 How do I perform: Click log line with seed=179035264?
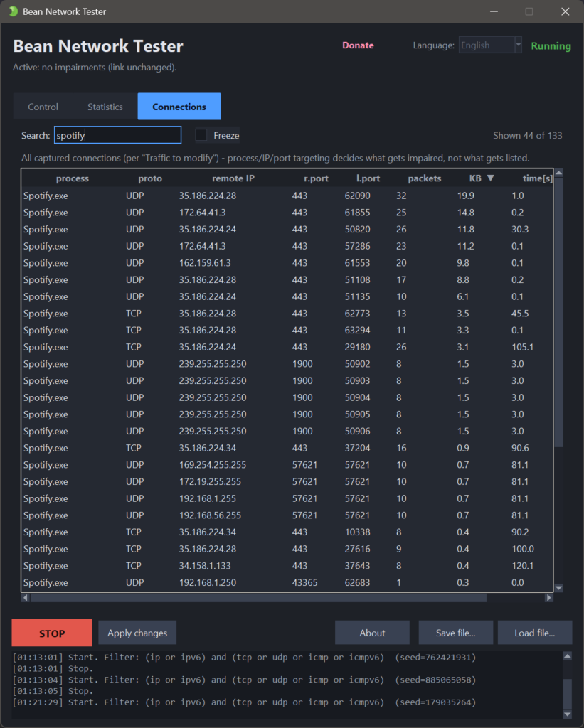(x=245, y=702)
